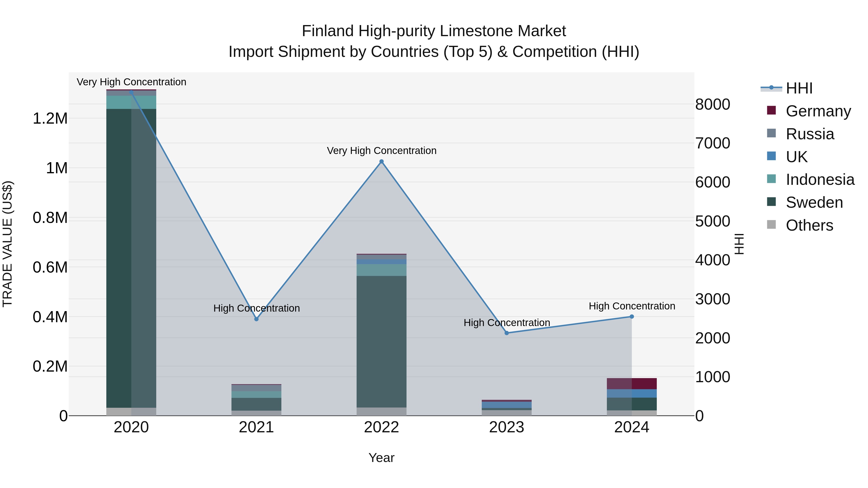
Task: Click the Russia slate gray legend swatch
Action: (x=771, y=133)
